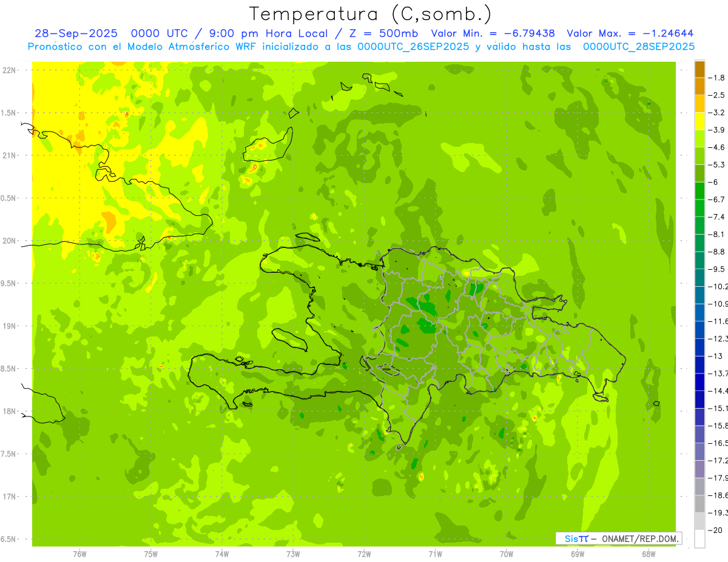The image size is (728, 562).
Task: Click the 'Temperatura (C,somb.)' map title
Action: (x=371, y=14)
